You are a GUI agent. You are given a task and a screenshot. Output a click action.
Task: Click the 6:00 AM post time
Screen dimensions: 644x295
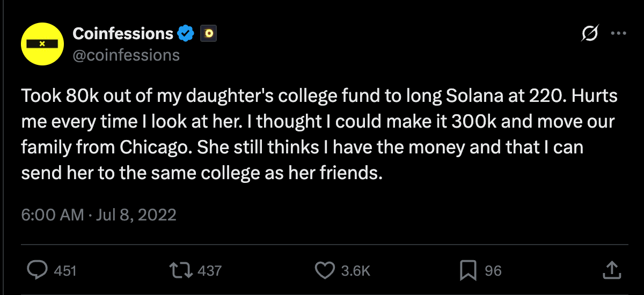(x=53, y=215)
